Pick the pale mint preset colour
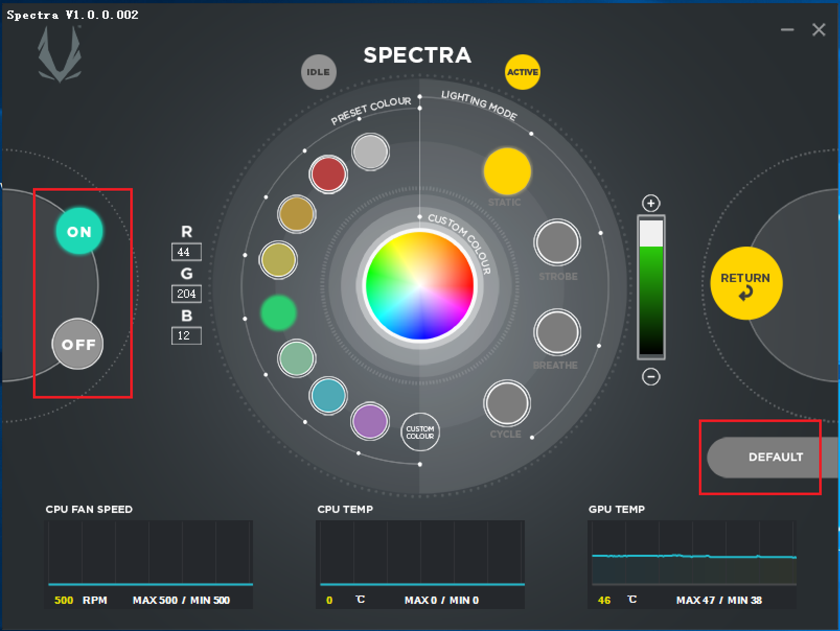Viewport: 840px width, 631px height. [x=296, y=358]
